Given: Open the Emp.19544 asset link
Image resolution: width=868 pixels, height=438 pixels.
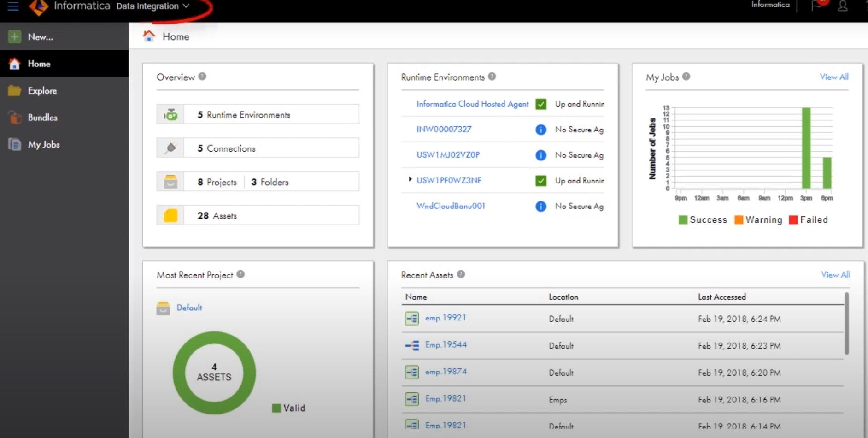Looking at the screenshot, I should 446,345.
